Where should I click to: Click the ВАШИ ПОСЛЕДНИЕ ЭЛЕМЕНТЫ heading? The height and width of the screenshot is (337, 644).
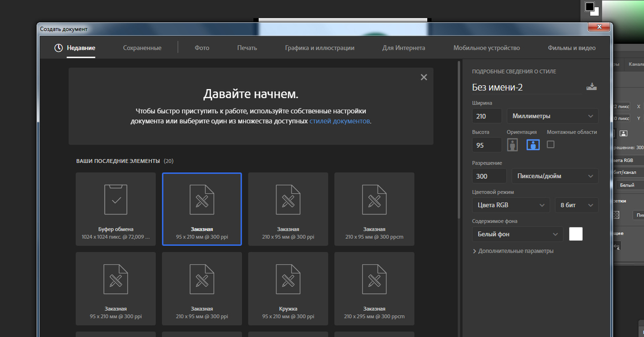118,161
